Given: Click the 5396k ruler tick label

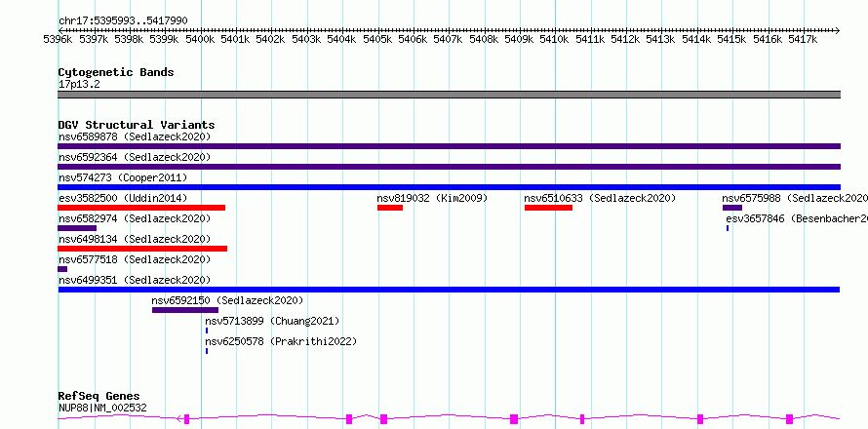Looking at the screenshot, I should pyautogui.click(x=59, y=39).
